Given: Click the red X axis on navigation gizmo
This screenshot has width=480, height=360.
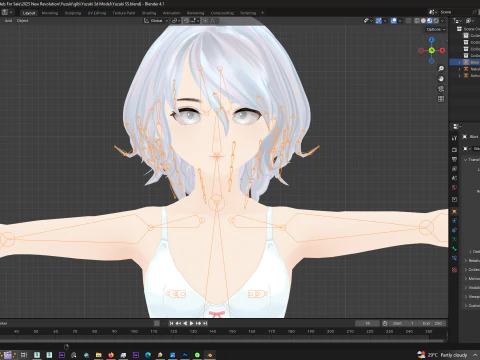Looking at the screenshot, I should point(442,50).
